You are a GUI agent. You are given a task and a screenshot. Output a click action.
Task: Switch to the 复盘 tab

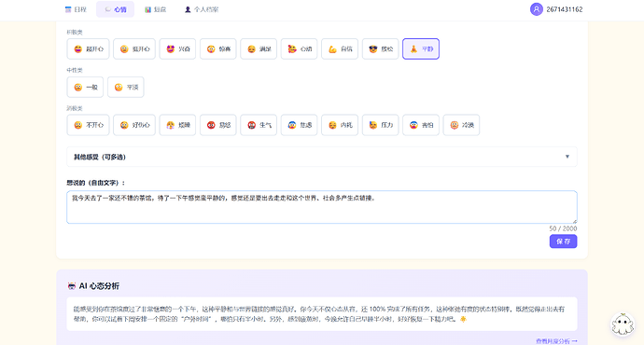pos(155,9)
